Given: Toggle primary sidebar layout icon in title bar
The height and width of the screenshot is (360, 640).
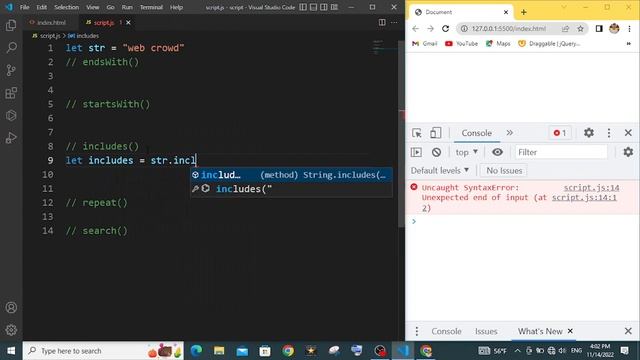Looking at the screenshot, I should 303,7.
